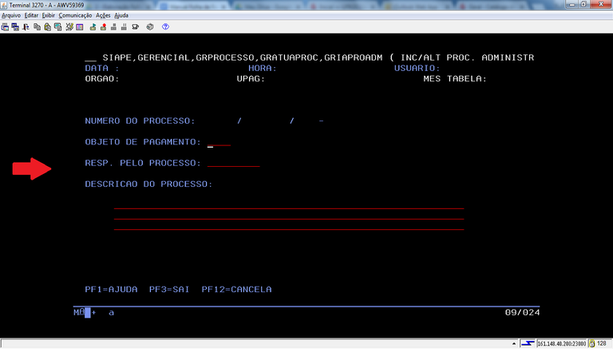The image size is (613, 364).
Task: Expand the small arrow in the status bar
Action: coord(513,343)
